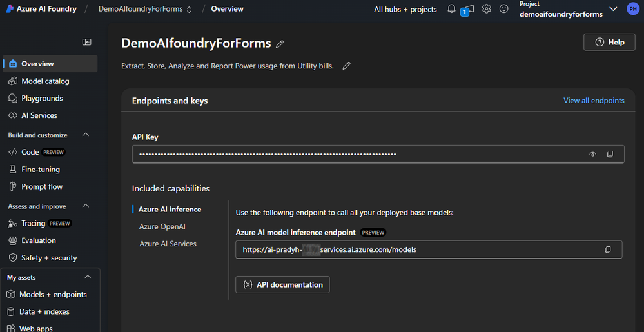This screenshot has width=644, height=332.
Task: Click the Safety + security shield icon
Action: point(13,258)
